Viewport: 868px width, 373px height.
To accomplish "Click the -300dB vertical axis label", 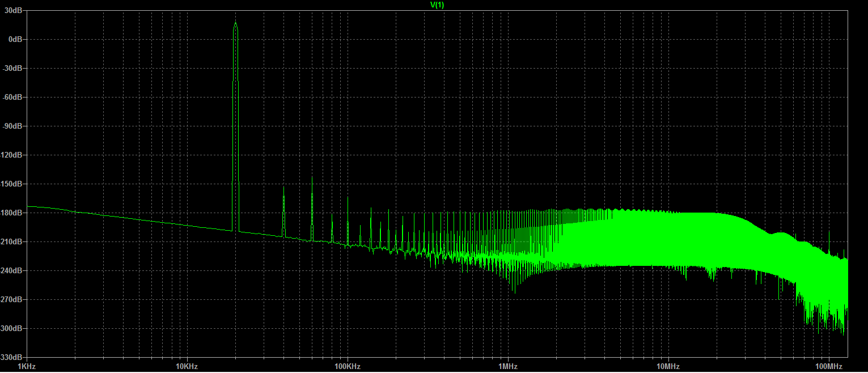I will [x=11, y=328].
